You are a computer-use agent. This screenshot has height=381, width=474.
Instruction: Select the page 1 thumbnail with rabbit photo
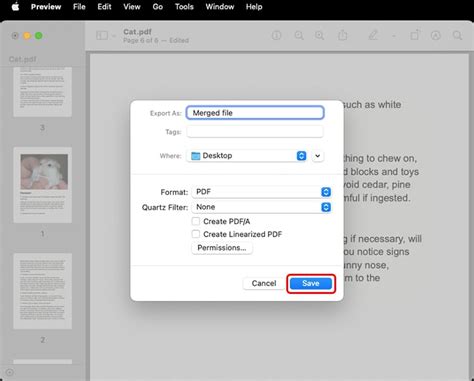42,185
